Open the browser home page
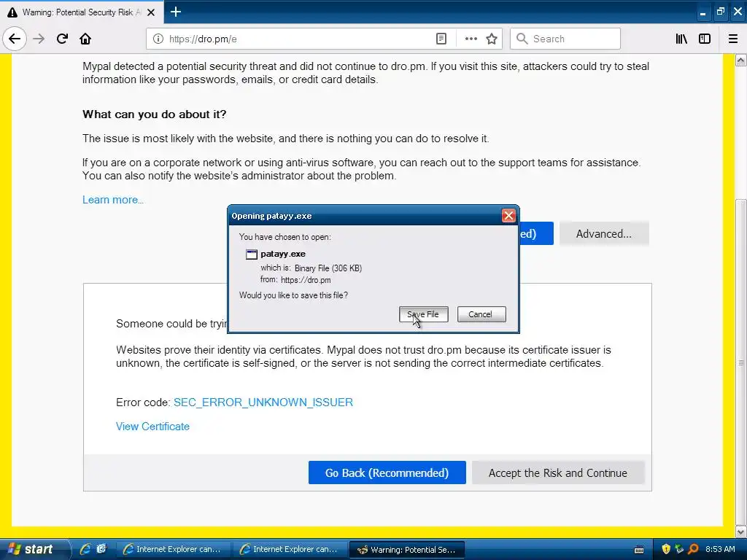 tap(85, 39)
